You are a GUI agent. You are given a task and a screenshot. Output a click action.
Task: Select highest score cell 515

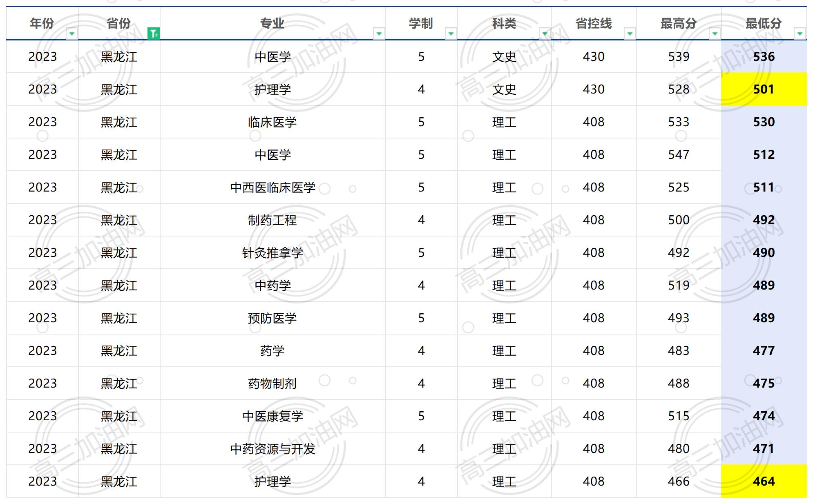[x=679, y=416]
